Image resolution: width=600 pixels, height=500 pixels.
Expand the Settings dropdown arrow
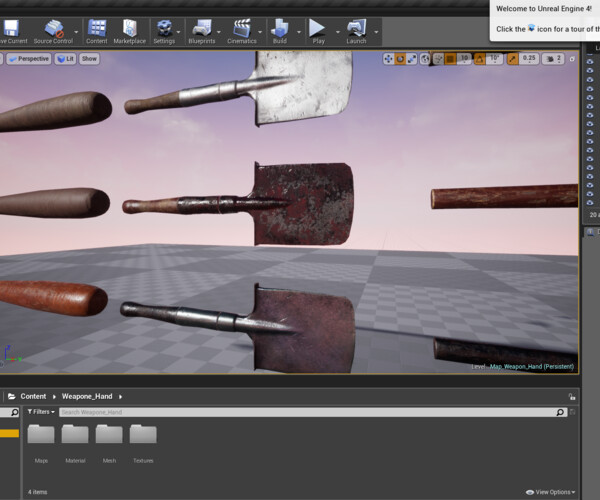[178, 32]
